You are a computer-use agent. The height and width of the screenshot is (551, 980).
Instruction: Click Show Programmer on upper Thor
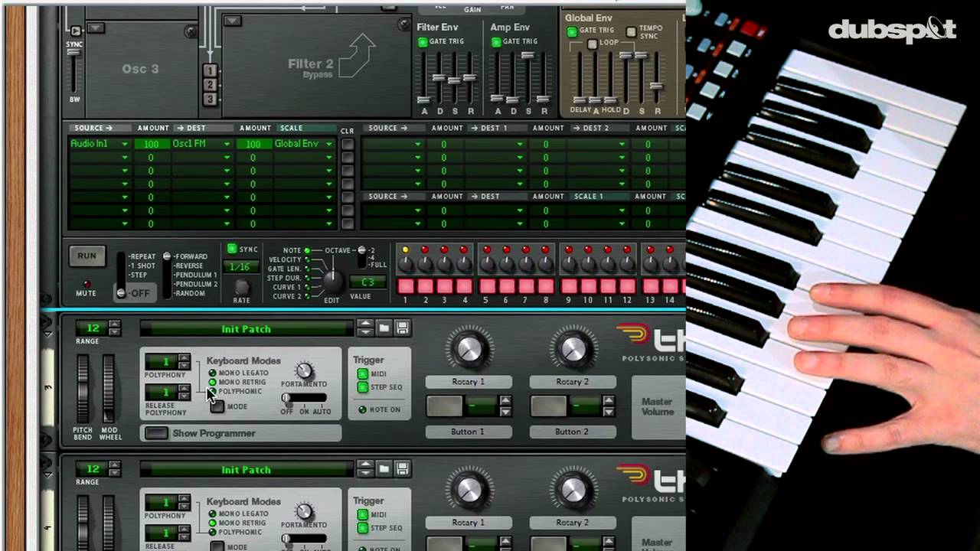click(x=157, y=433)
